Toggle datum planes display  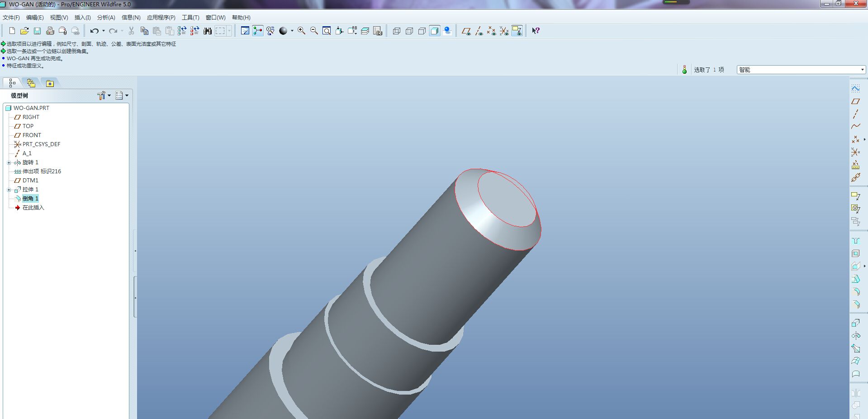[466, 31]
